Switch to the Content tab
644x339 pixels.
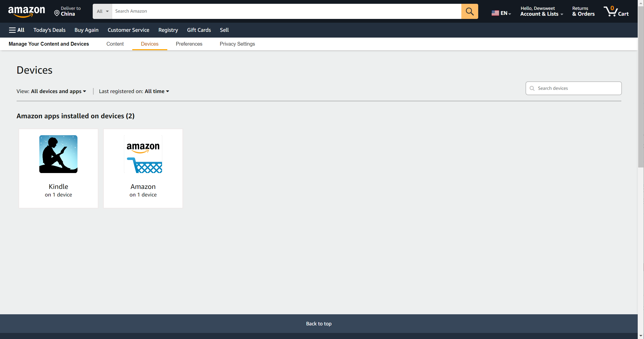point(115,44)
